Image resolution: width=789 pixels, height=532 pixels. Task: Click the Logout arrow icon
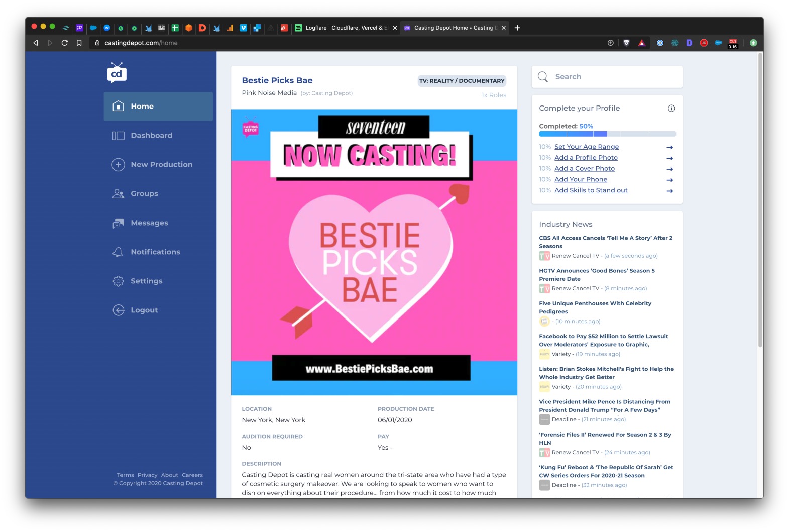[118, 310]
